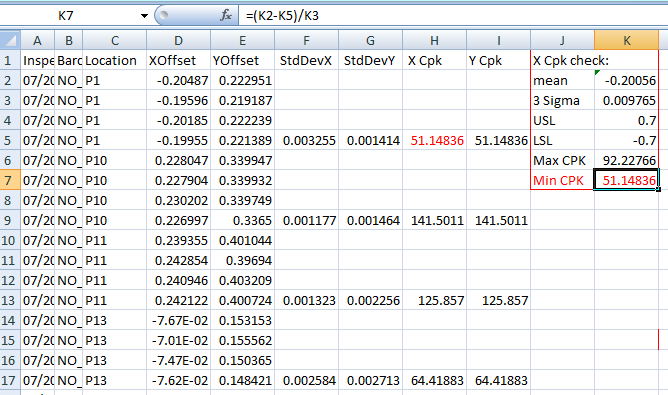Click YOffset value 0.403209
The height and width of the screenshot is (395, 668).
(x=242, y=281)
